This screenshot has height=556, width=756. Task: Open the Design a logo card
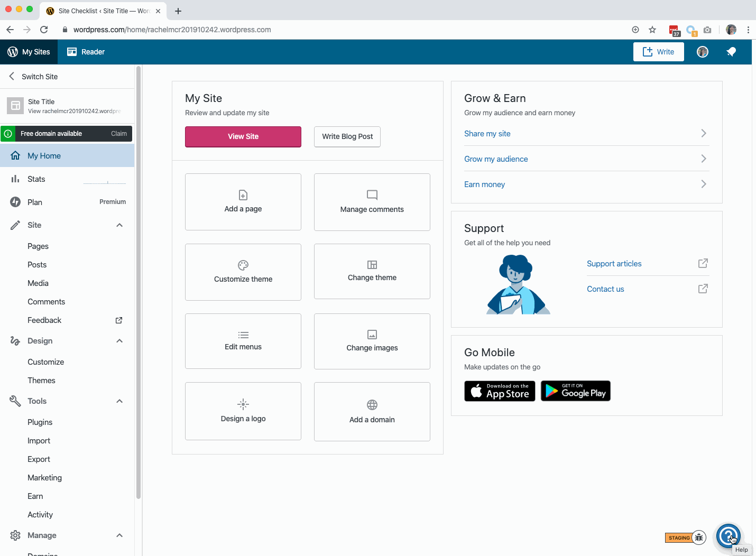pos(243,411)
